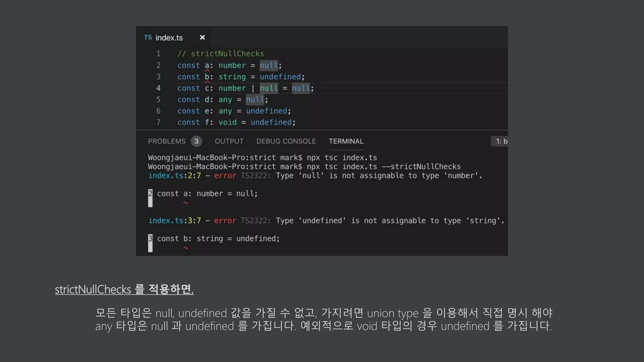Click line number 1 in the gutter
Viewport: 644px width, 362px height.
158,54
